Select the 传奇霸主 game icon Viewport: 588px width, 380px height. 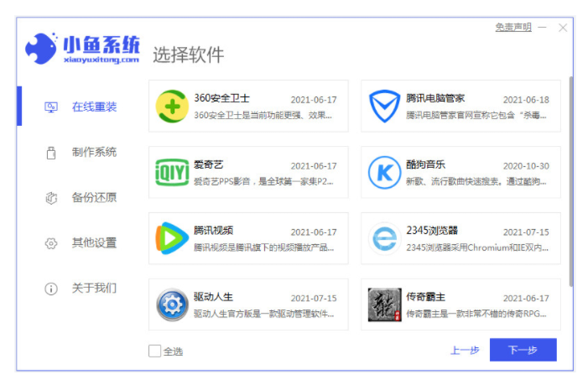pos(384,305)
